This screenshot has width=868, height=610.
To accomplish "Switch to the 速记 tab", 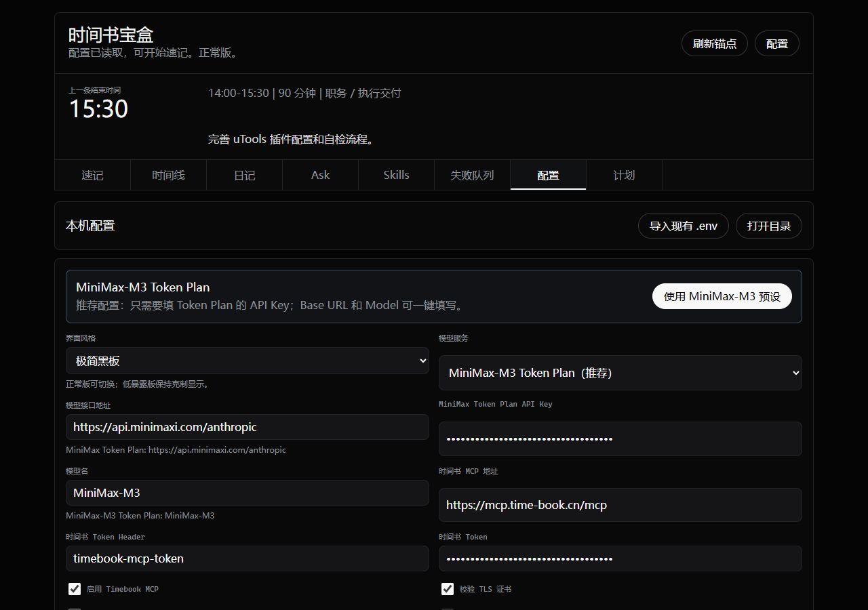I will click(x=92, y=175).
